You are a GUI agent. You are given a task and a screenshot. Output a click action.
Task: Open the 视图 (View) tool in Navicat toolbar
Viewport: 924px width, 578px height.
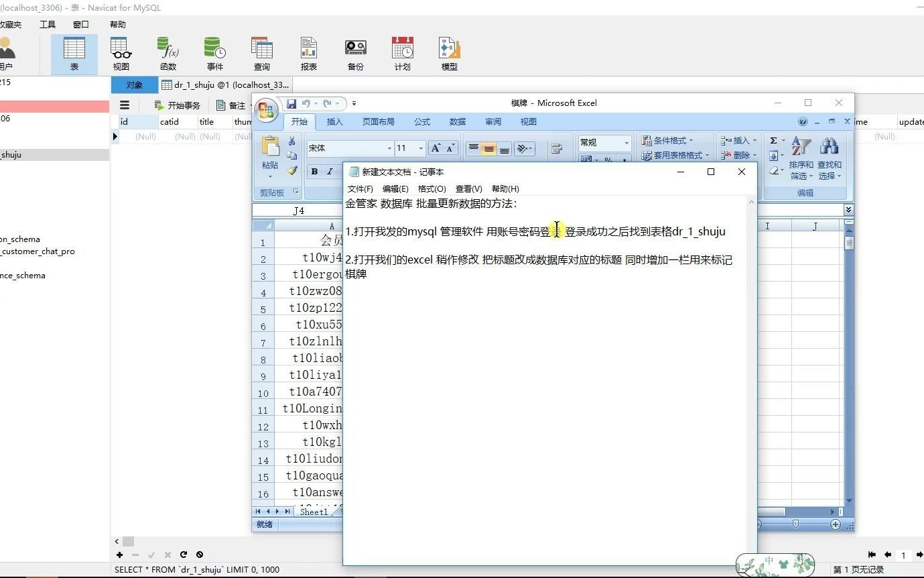(x=121, y=54)
